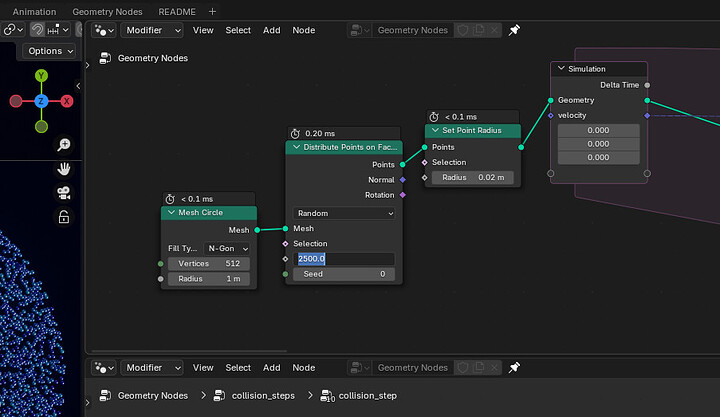Open the N-Gon fill type dropdown
720x417 pixels.
(227, 248)
